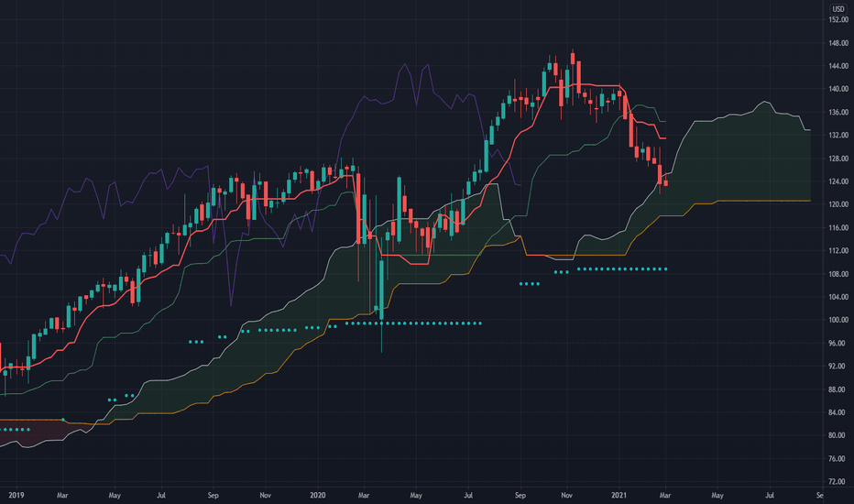Click the 104.00 price axis label
This screenshot has width=854, height=504.
coord(838,297)
